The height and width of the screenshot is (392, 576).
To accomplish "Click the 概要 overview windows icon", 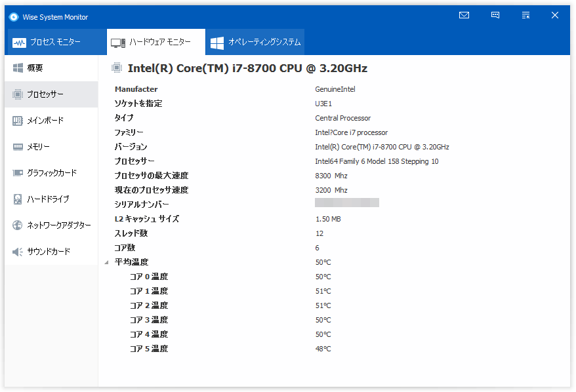I will coord(18,68).
